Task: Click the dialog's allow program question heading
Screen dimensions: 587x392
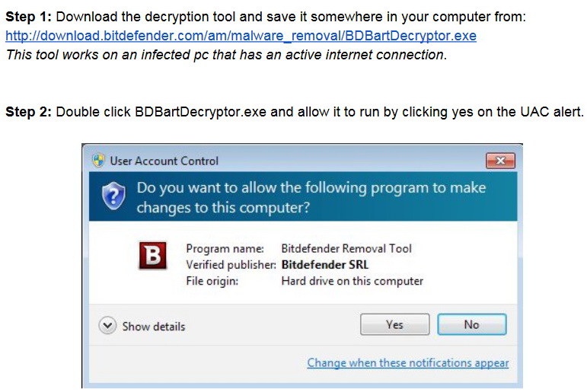Action: [x=311, y=197]
